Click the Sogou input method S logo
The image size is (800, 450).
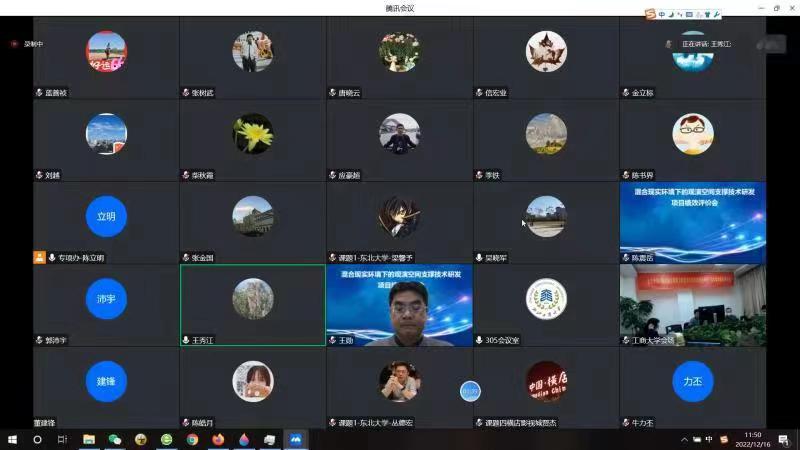pyautogui.click(x=651, y=14)
